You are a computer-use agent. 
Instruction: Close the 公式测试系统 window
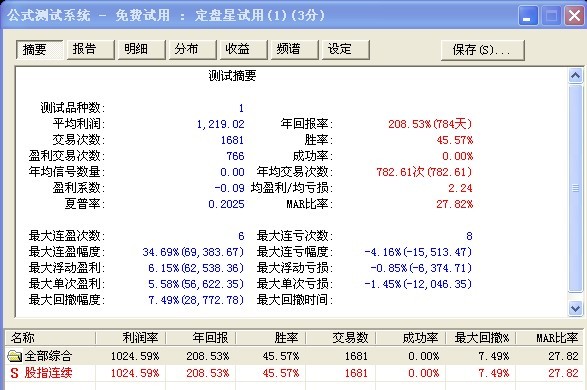coord(574,16)
